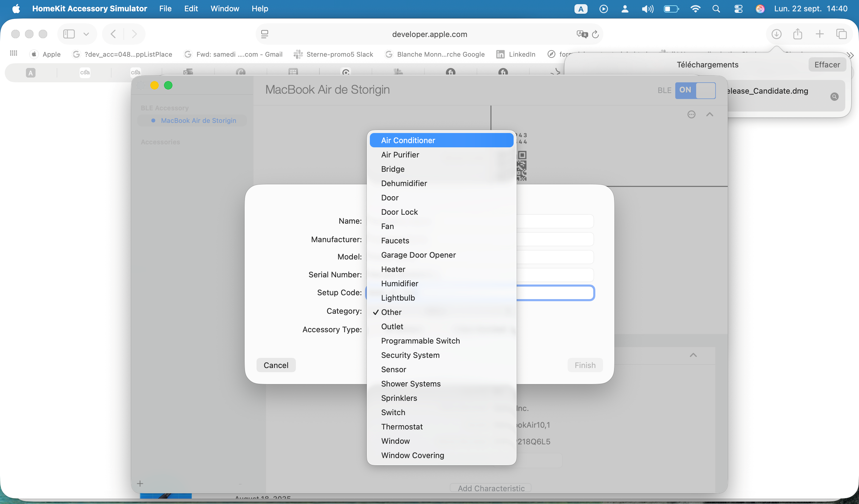Image resolution: width=859 pixels, height=504 pixels.
Task: Reveal downloaded dmg in Finder icon
Action: [834, 97]
